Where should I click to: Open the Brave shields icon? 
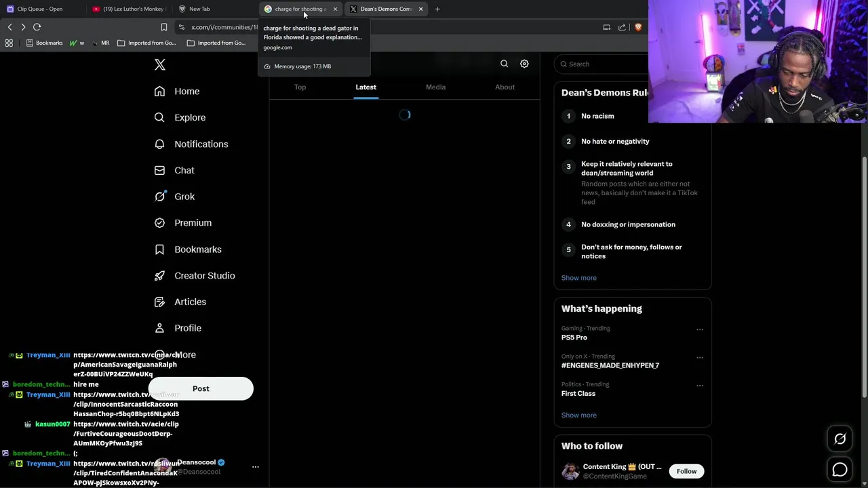tap(637, 27)
